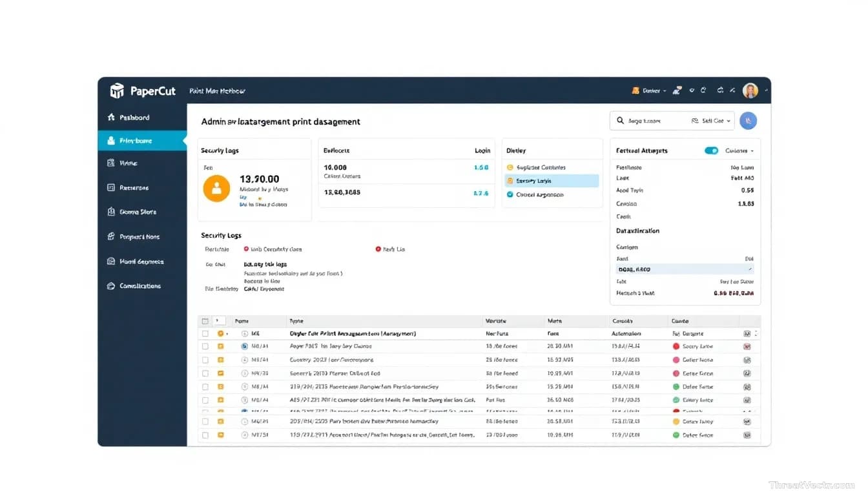This screenshot has width=868, height=496.
Task: Click the user avatar photo in top bar
Action: [750, 91]
